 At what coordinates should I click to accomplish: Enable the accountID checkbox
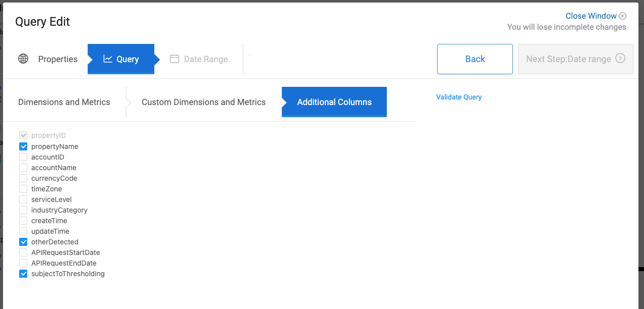pyautogui.click(x=23, y=157)
